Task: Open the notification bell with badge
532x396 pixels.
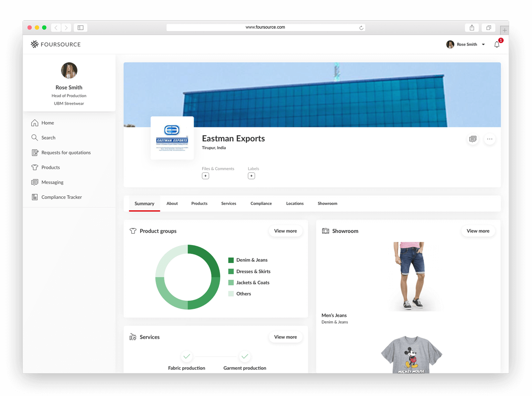Action: click(497, 44)
